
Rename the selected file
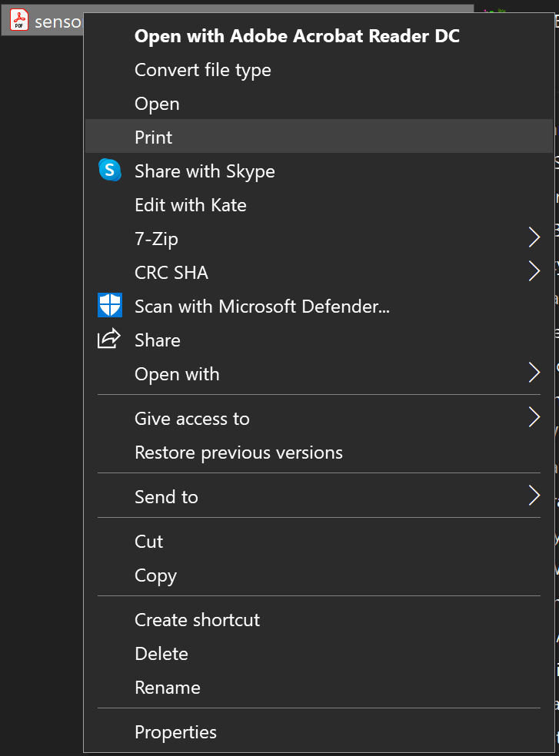(167, 688)
